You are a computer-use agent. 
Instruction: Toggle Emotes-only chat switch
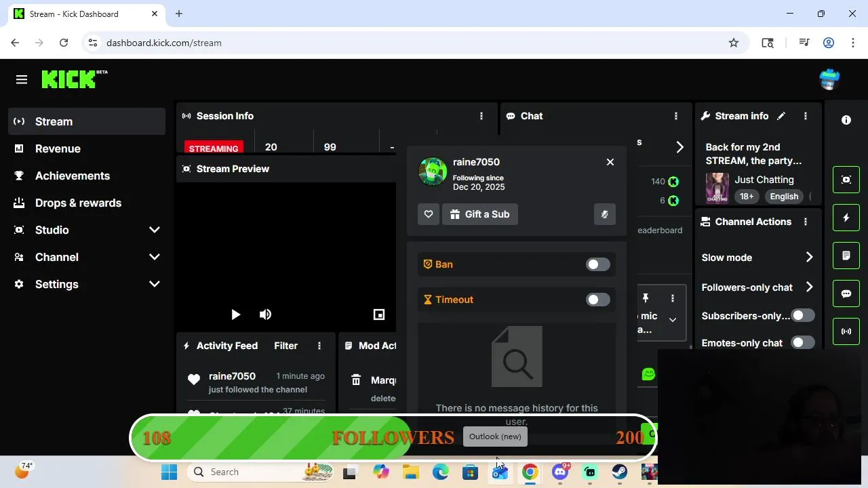point(803,342)
